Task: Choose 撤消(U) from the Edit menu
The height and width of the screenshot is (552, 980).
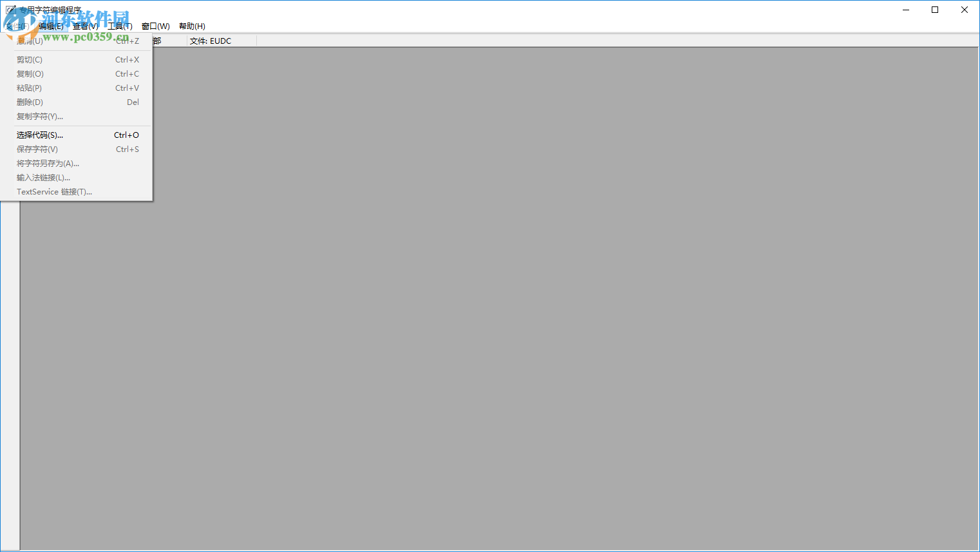Action: 77,41
